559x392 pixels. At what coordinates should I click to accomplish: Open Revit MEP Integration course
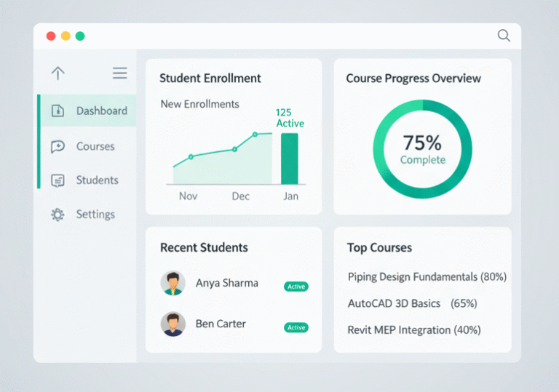pyautogui.click(x=414, y=329)
